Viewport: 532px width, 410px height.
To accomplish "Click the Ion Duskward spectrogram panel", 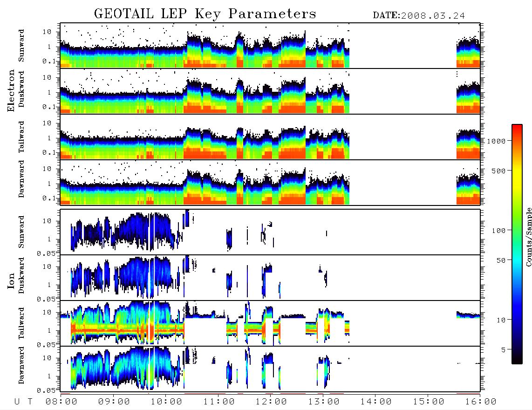I will 270,278.
